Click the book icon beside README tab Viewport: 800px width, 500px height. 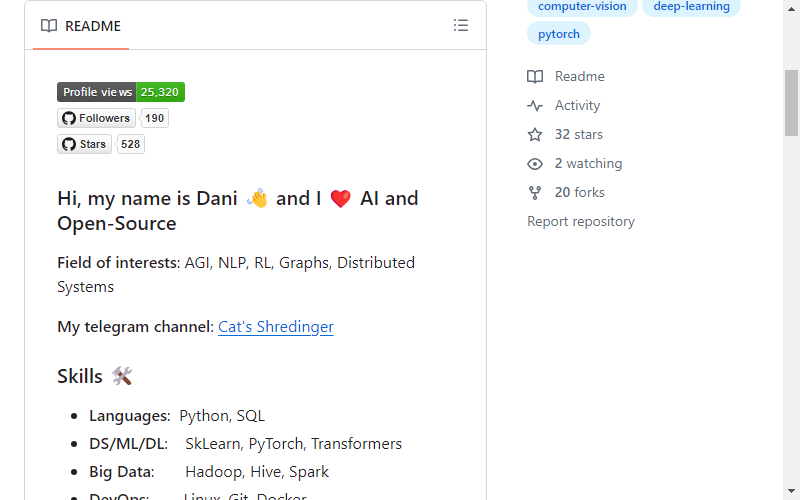49,26
